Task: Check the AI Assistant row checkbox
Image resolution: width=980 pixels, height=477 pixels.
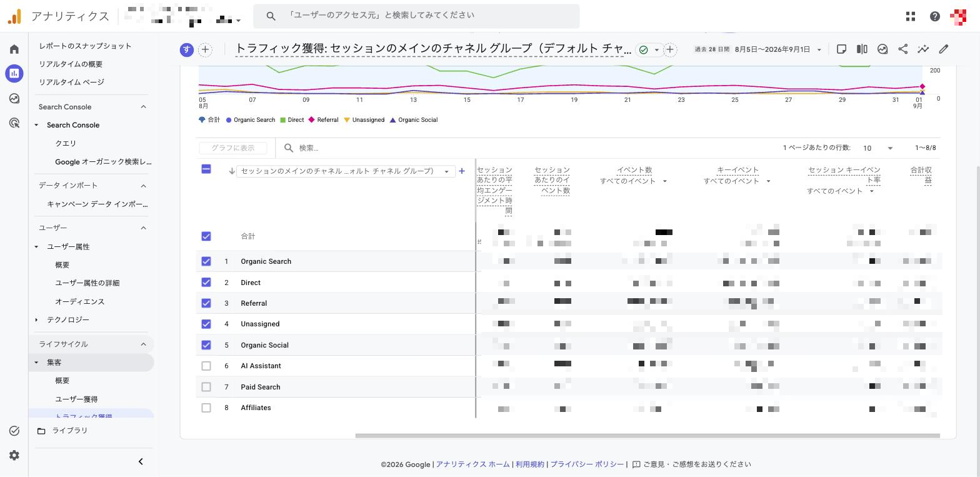Action: tap(206, 366)
